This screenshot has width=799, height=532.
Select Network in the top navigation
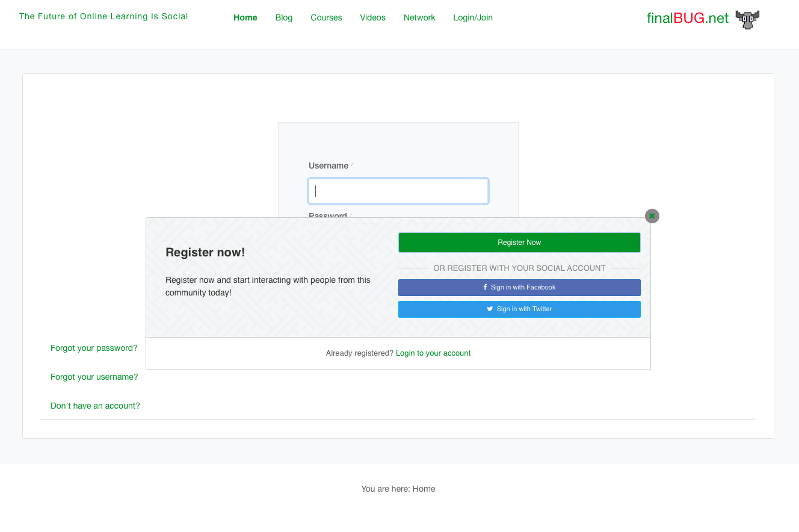pyautogui.click(x=419, y=17)
